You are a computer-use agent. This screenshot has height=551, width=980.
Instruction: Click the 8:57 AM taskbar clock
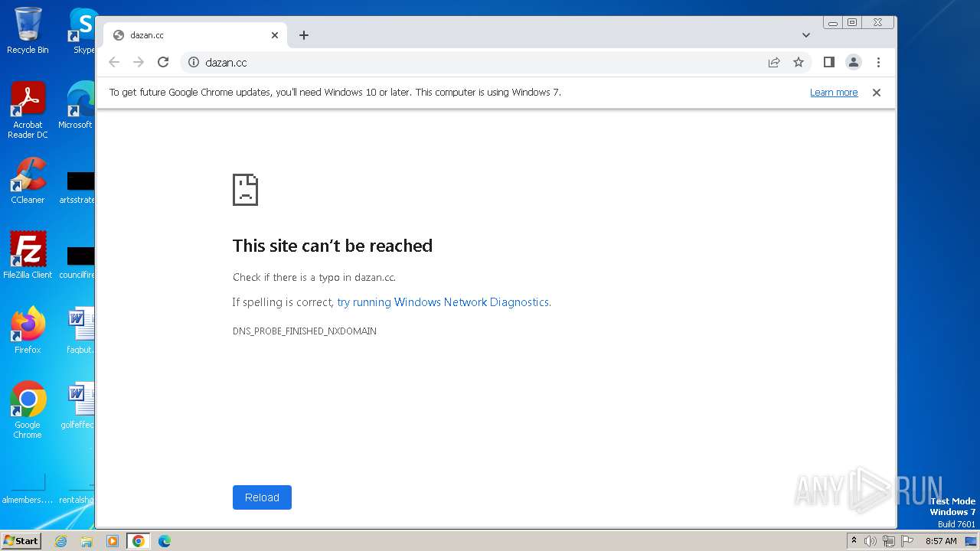pyautogui.click(x=941, y=541)
